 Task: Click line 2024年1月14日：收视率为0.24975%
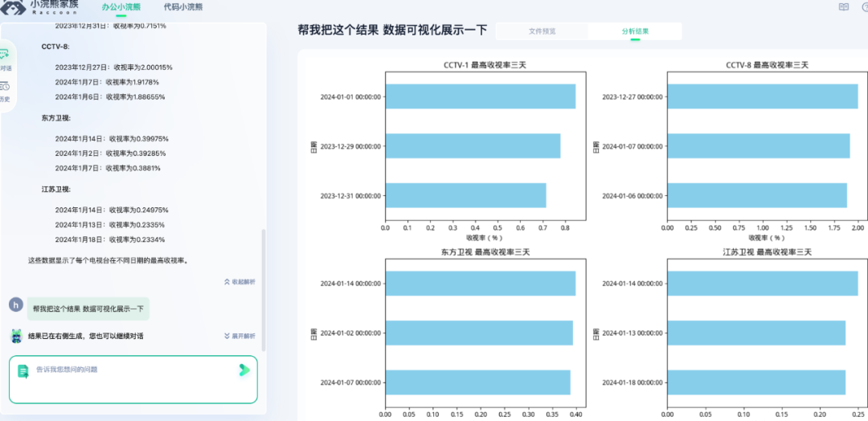coord(112,210)
